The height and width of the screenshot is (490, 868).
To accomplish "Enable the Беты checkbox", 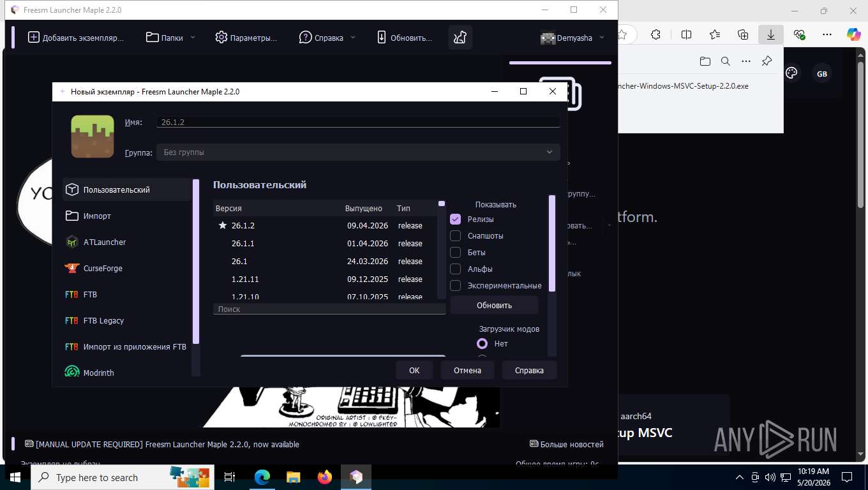I will [x=456, y=252].
